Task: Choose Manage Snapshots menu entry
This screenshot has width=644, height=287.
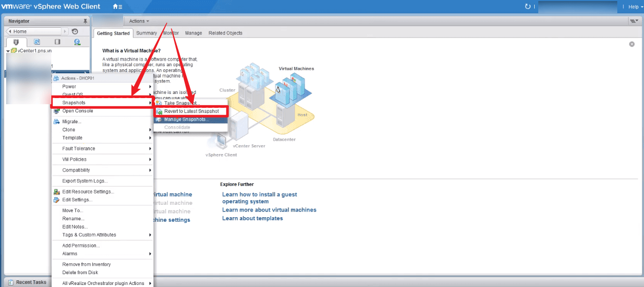Action: pyautogui.click(x=191, y=119)
